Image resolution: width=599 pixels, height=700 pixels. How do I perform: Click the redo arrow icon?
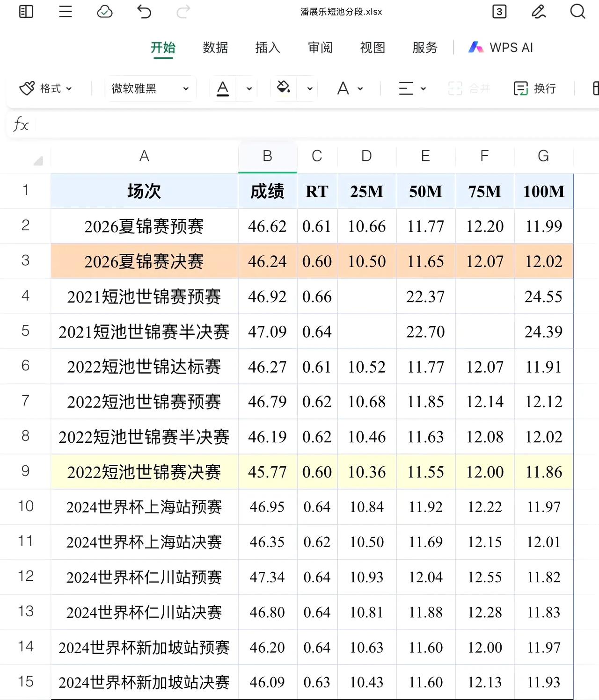[x=183, y=12]
